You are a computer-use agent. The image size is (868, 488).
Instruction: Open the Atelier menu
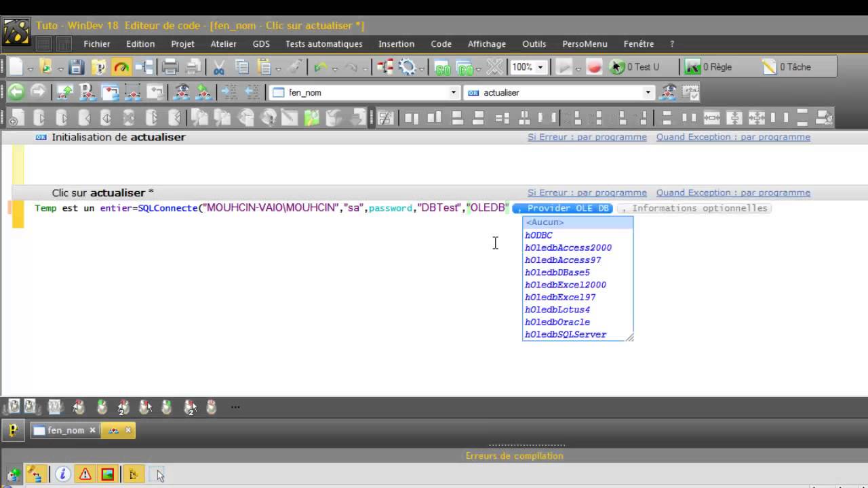click(224, 43)
